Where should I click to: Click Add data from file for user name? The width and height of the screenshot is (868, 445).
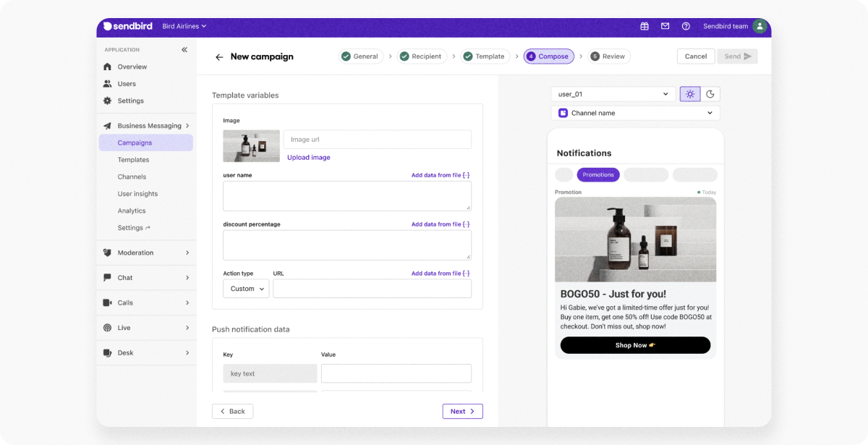(441, 175)
